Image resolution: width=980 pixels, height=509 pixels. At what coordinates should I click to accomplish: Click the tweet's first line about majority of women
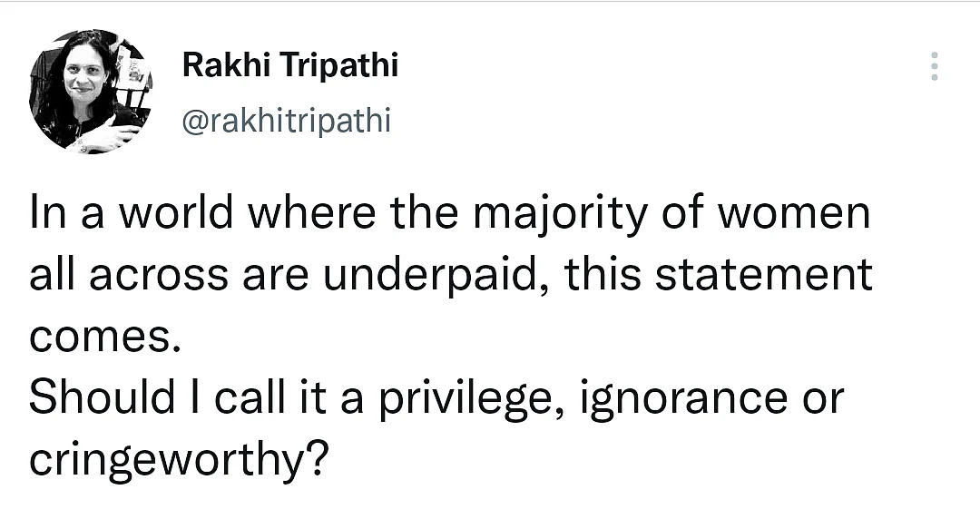point(450,215)
